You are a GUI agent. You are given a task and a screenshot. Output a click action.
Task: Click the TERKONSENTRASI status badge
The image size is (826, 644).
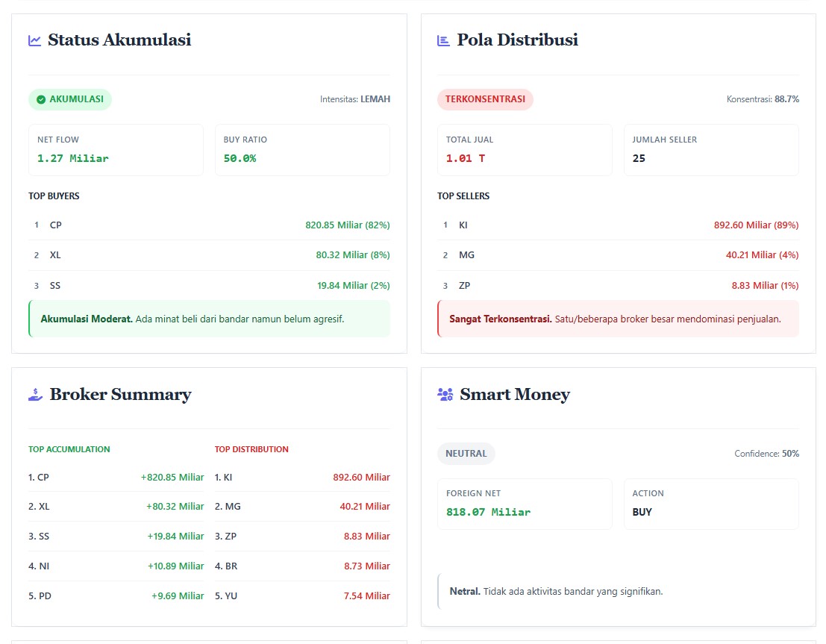coord(485,99)
